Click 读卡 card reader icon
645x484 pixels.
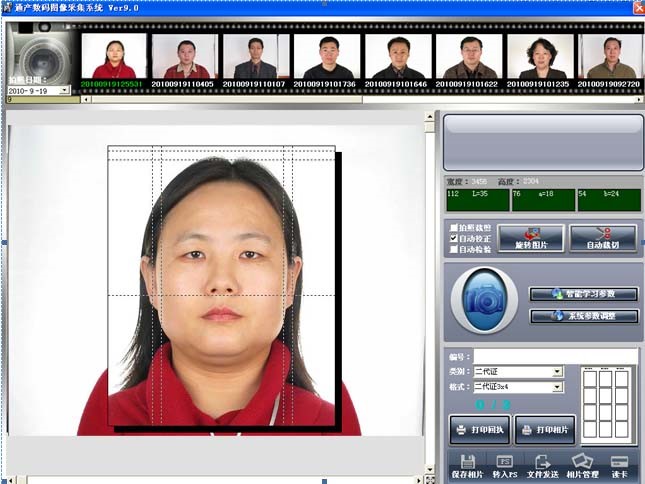(620, 465)
